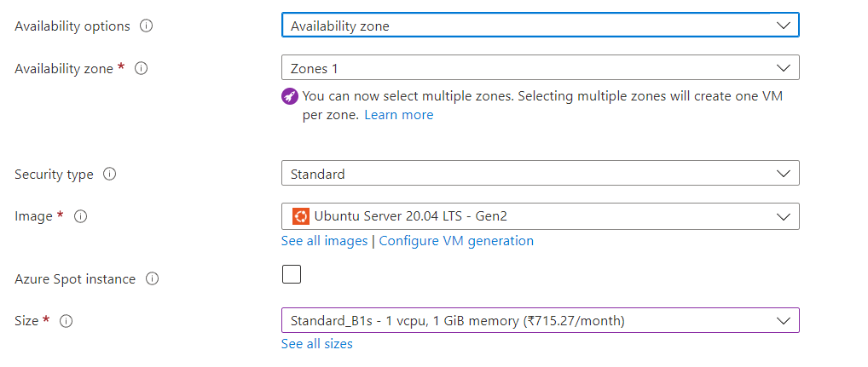
Task: Open the Standard_B1s size dropdown
Action: (541, 320)
